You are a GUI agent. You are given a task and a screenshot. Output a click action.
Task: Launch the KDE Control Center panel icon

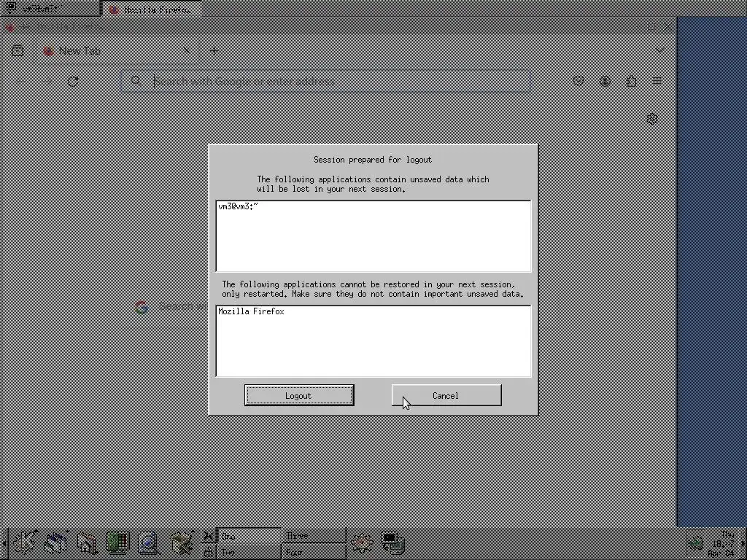(x=117, y=542)
